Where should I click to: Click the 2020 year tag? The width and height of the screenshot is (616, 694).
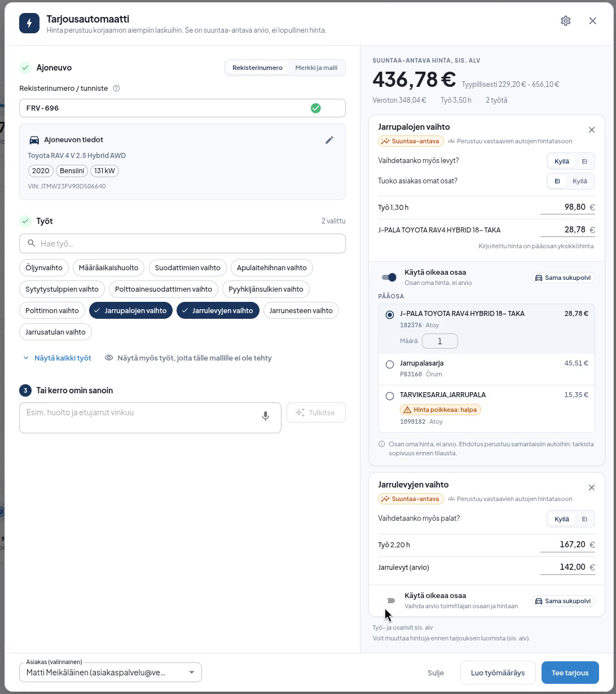pos(41,171)
